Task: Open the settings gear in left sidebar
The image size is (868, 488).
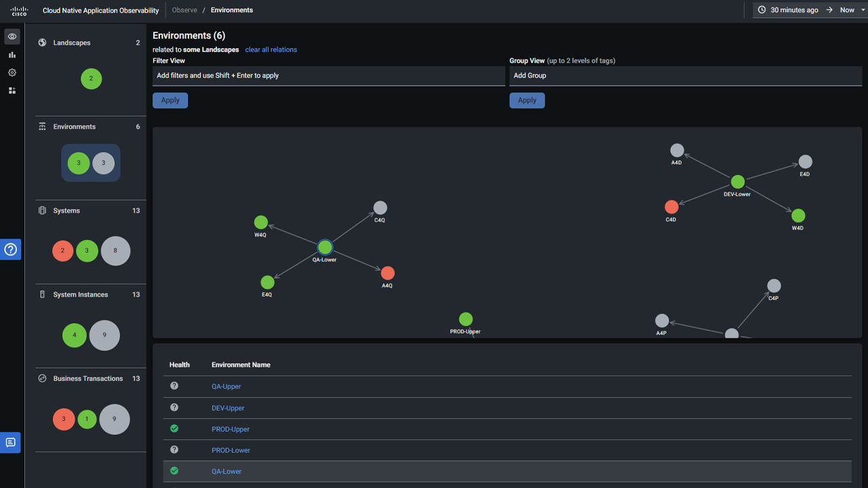Action: click(x=12, y=73)
